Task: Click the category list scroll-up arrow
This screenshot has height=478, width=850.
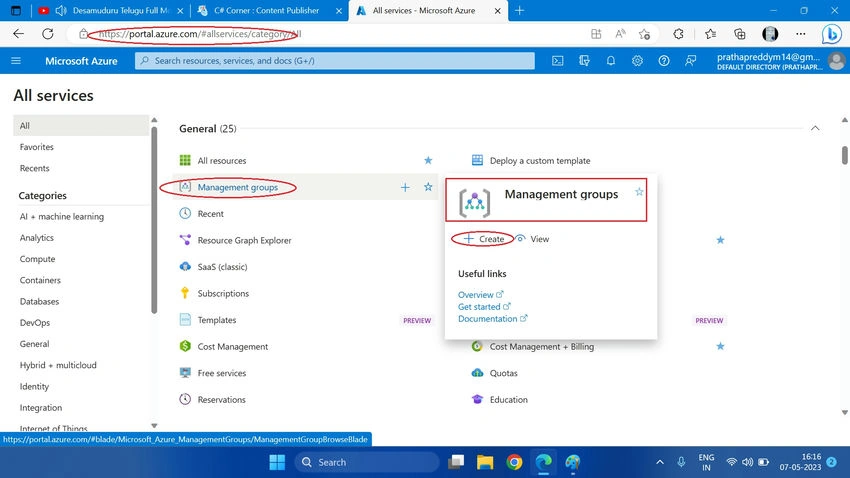Action: [154, 120]
